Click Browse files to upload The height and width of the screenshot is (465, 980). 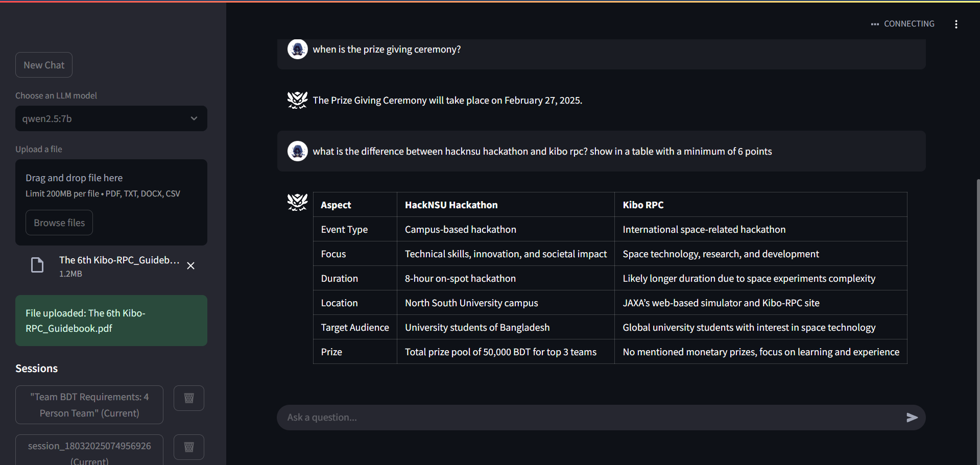pyautogui.click(x=59, y=223)
